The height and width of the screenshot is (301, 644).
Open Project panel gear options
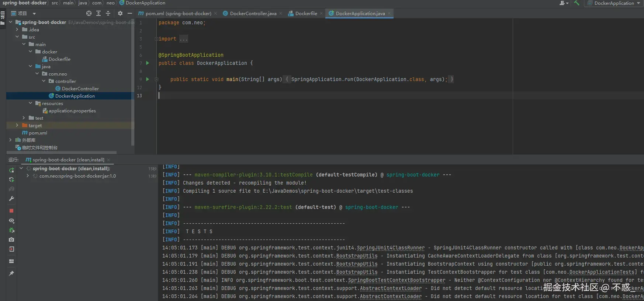pos(120,13)
